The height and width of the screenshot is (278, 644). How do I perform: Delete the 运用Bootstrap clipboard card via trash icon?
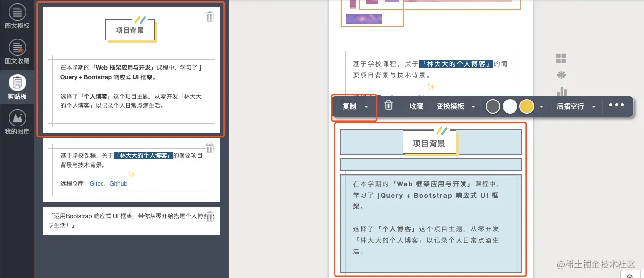[210, 216]
